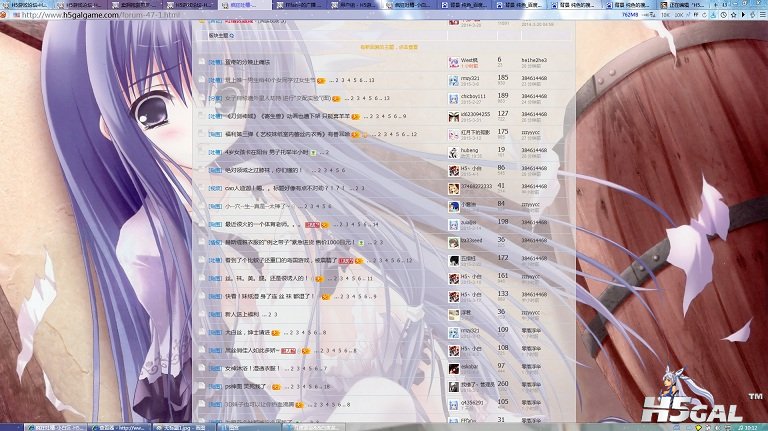Click the [贴图] tag in the 175-replies row

tap(216, 134)
